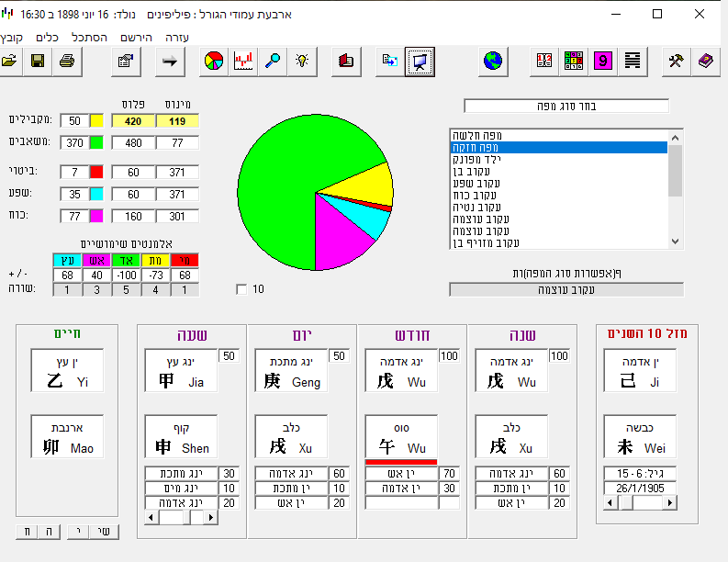Toggle the checkbox labeled 10

click(x=241, y=289)
